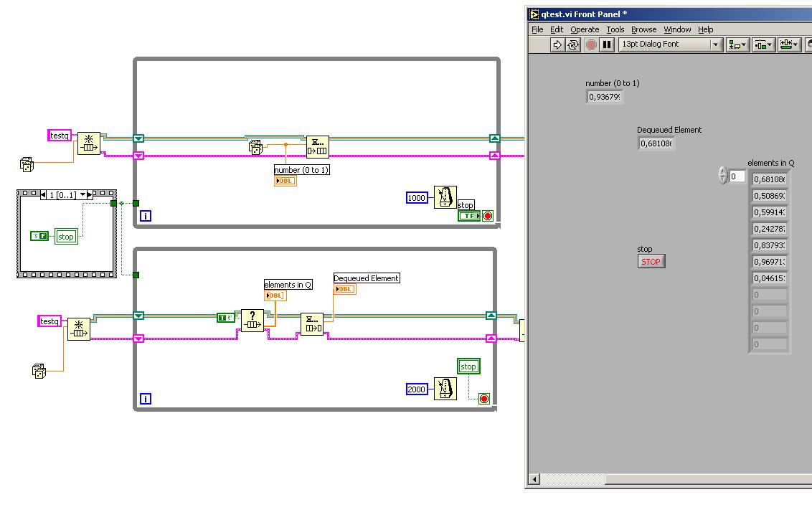Screen dimensions: 812x520
Task: Click the 1000 numeric constant
Action: pos(417,198)
